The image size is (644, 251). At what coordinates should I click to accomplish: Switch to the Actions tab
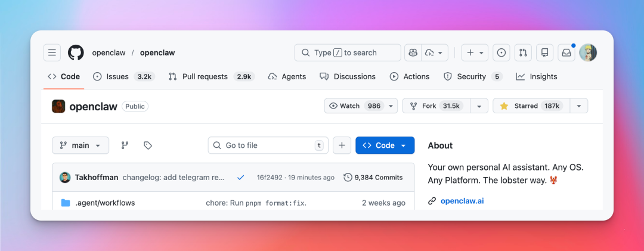click(x=410, y=76)
